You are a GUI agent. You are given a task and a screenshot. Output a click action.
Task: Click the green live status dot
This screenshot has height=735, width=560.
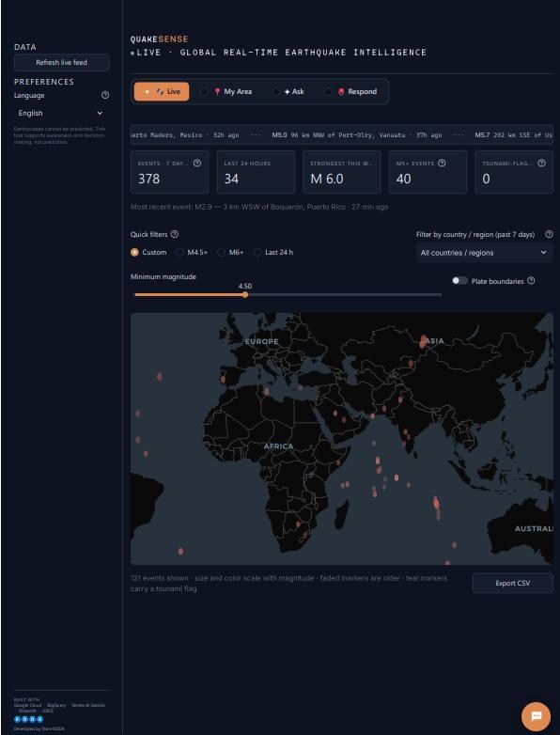pos(132,53)
